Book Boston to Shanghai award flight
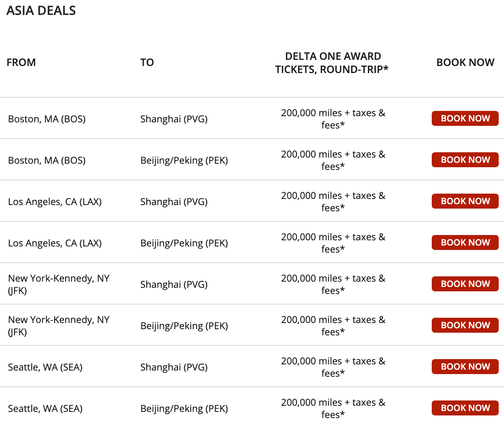 [x=465, y=118]
